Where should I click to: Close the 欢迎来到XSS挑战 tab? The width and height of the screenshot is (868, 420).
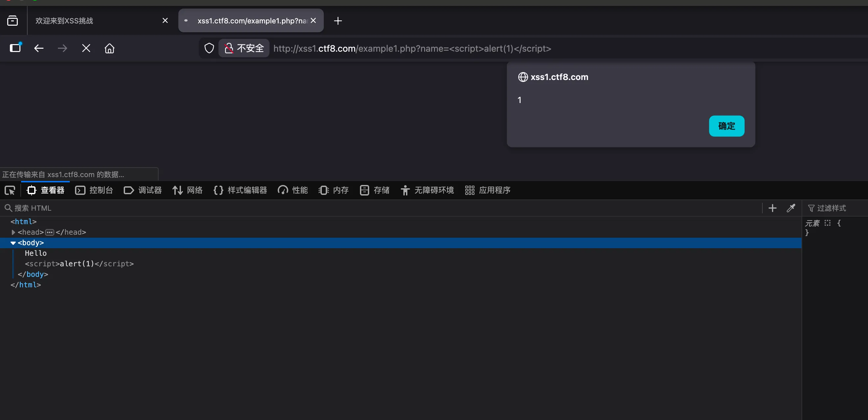[165, 20]
